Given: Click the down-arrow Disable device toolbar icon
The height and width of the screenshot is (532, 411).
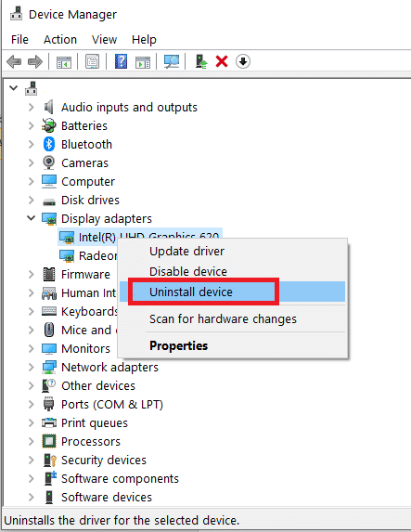Looking at the screenshot, I should (243, 61).
